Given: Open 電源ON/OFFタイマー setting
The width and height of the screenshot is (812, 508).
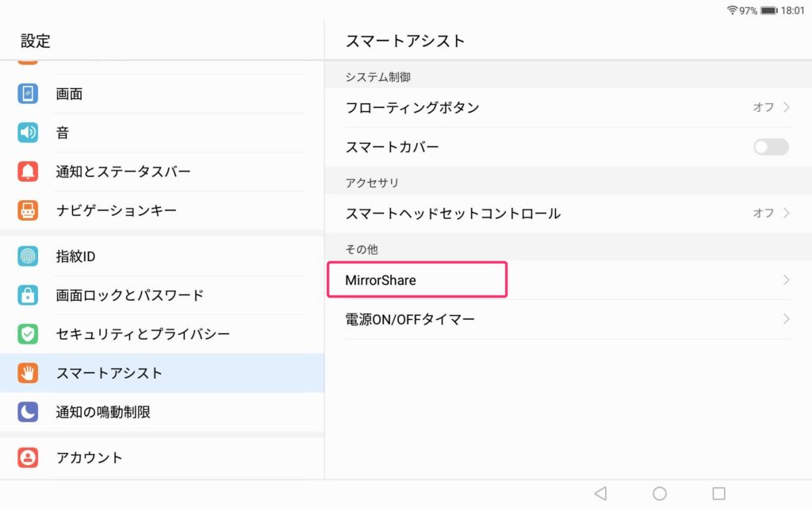Looking at the screenshot, I should pos(410,319).
